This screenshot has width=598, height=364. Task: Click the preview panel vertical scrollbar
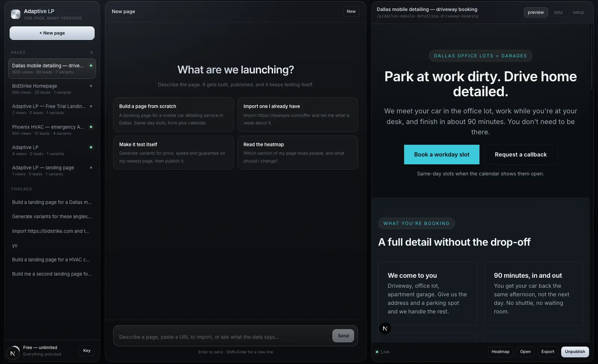[592, 57]
